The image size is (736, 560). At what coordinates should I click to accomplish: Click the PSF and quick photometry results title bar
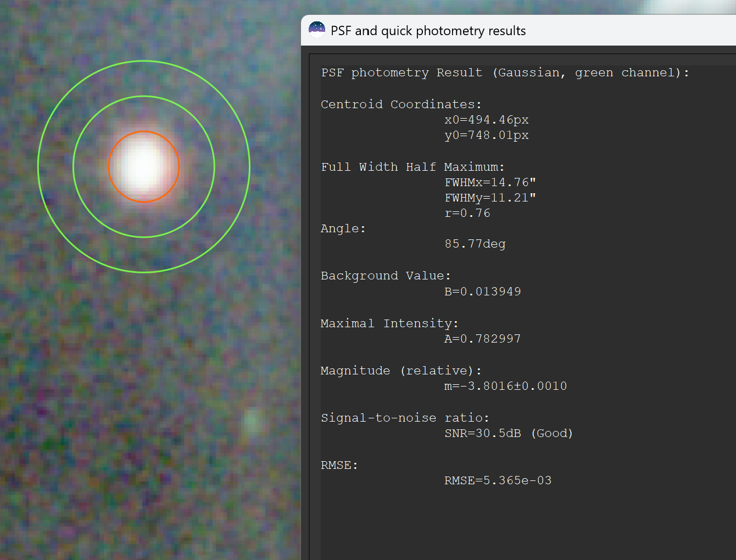518,30
